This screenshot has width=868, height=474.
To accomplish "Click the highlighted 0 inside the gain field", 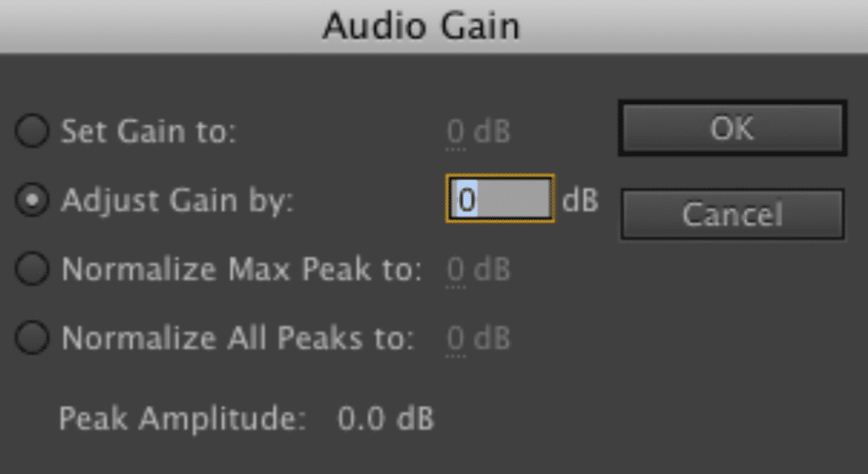I will 466,200.
